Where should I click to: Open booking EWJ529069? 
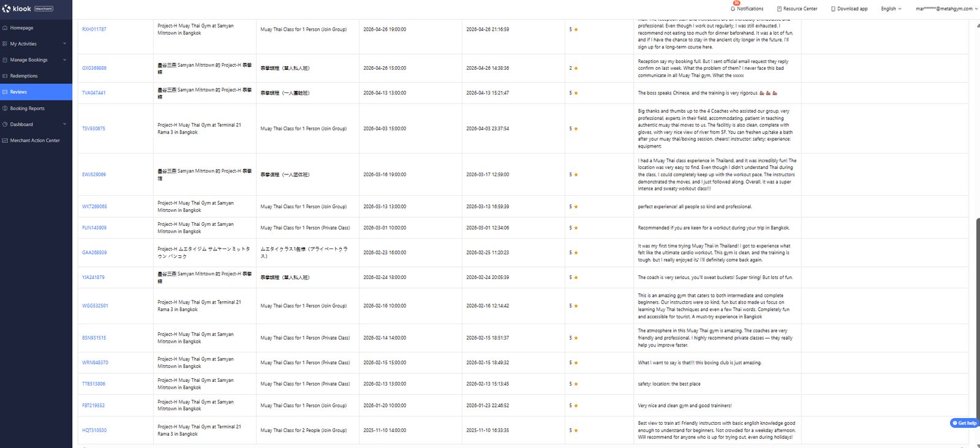tap(94, 174)
